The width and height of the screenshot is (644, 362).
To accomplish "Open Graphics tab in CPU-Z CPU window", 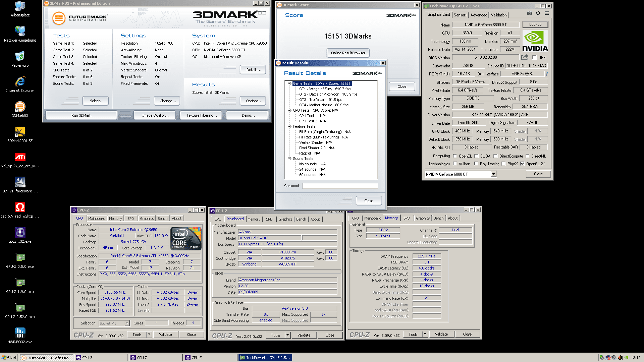I will [147, 219].
